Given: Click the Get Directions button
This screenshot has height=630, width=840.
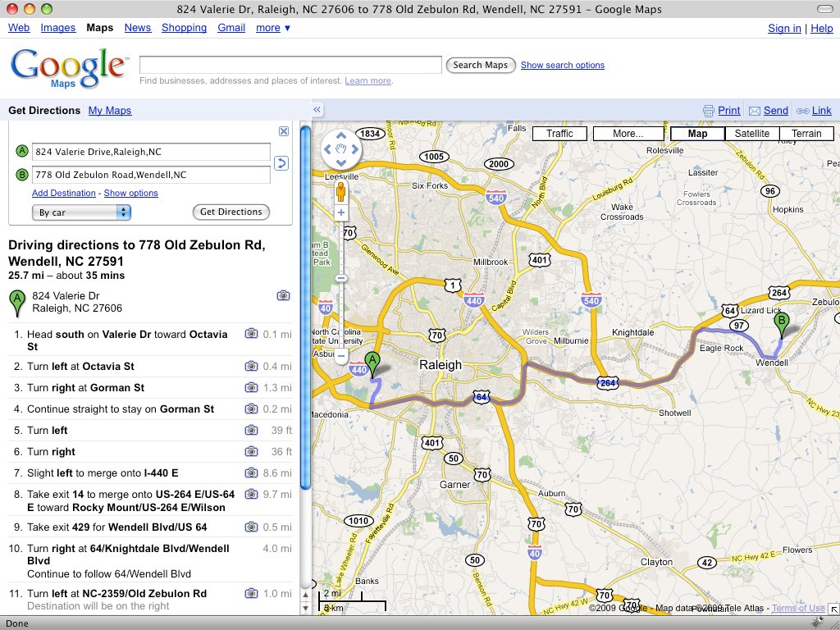Looking at the screenshot, I should (231, 212).
